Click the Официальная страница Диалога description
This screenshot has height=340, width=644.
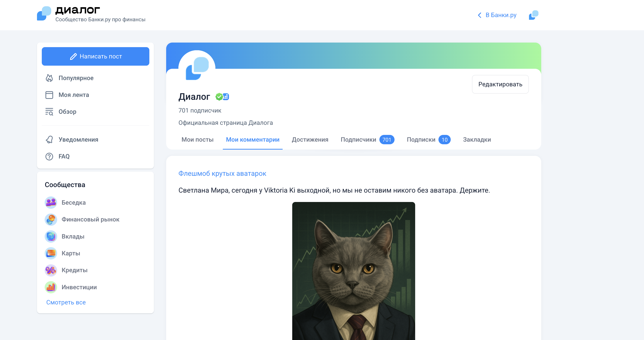pyautogui.click(x=225, y=123)
